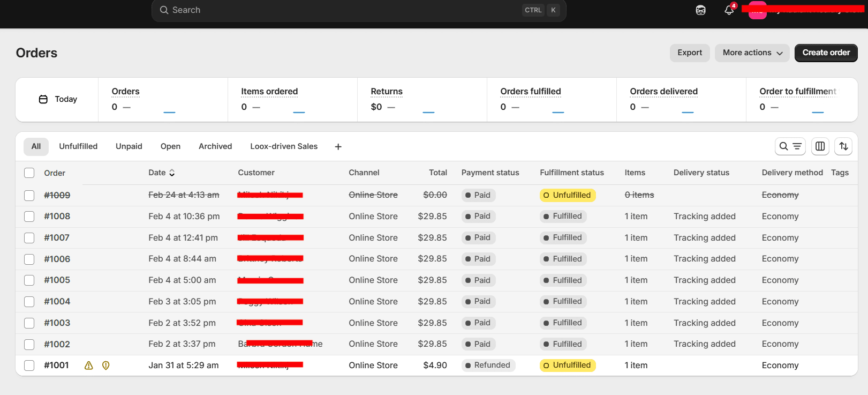Open the sort orders icon
The height and width of the screenshot is (395, 868).
843,146
